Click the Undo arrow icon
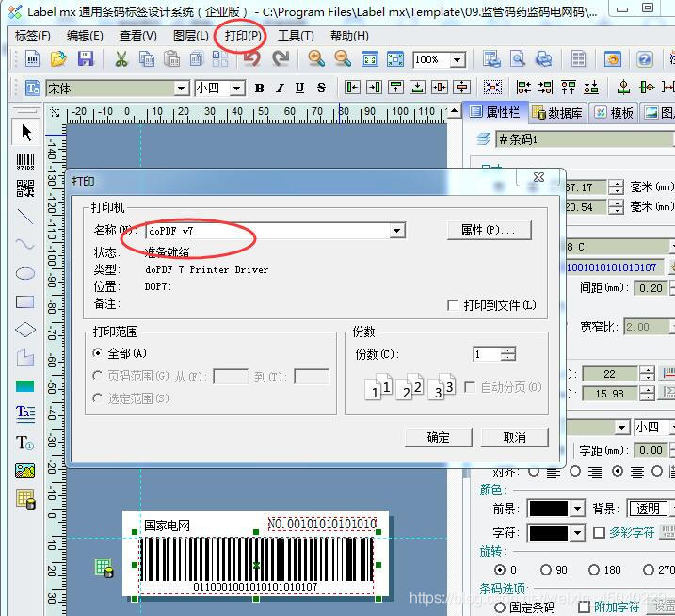The width and height of the screenshot is (675, 616). 252,58
